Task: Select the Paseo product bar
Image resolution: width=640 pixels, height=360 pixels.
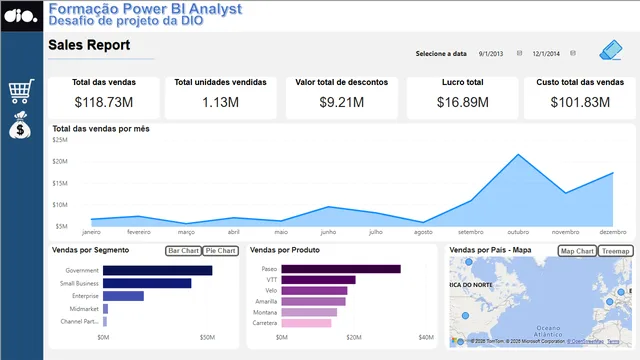Action: [341, 269]
